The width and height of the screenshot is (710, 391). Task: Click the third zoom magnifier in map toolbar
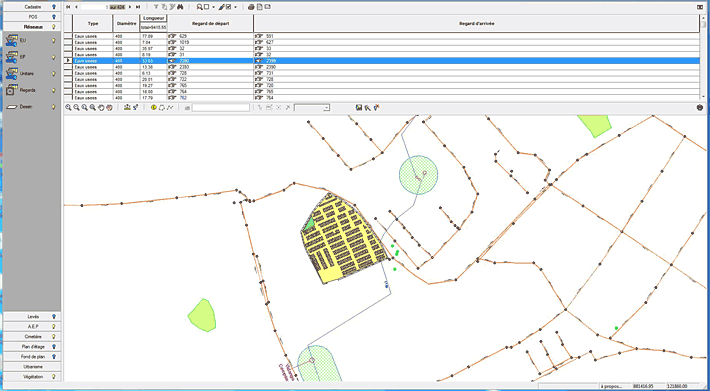pos(84,107)
